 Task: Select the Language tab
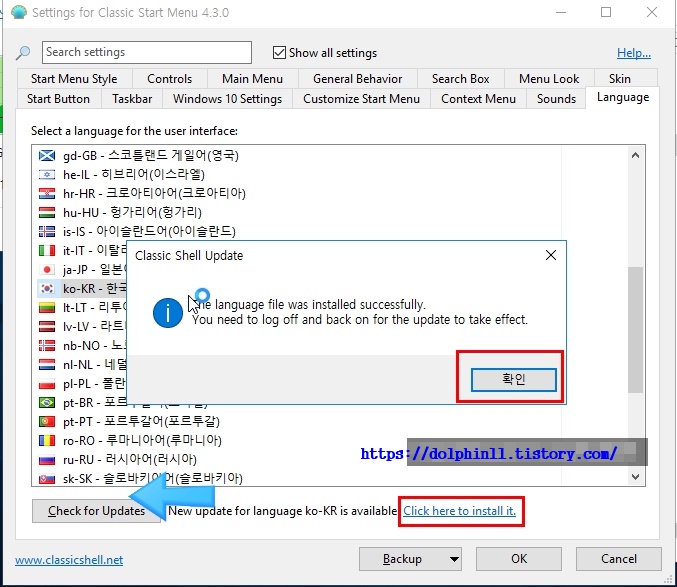coord(623,98)
